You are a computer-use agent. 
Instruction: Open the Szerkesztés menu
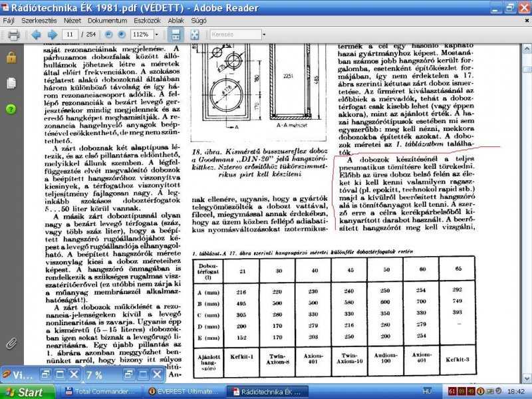pyautogui.click(x=39, y=21)
